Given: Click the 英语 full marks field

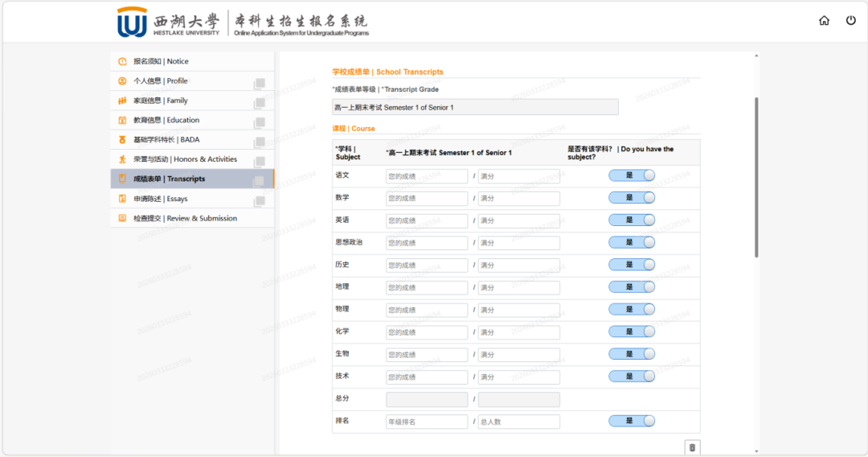Looking at the screenshot, I should click(x=518, y=220).
